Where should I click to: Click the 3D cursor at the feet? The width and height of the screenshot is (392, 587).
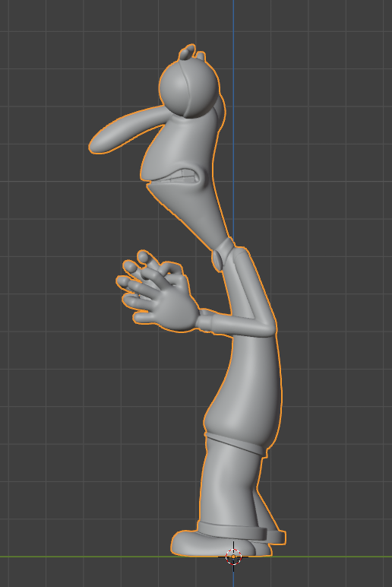233,557
